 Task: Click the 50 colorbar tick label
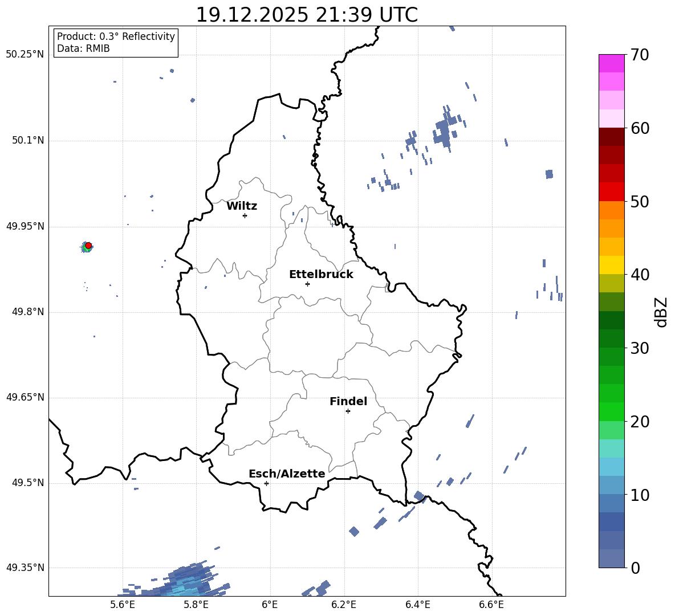coord(640,201)
